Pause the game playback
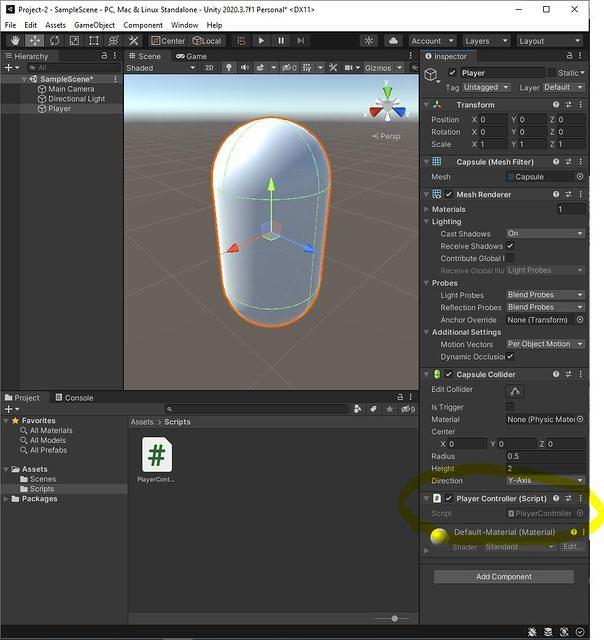The height and width of the screenshot is (640, 604). click(281, 41)
